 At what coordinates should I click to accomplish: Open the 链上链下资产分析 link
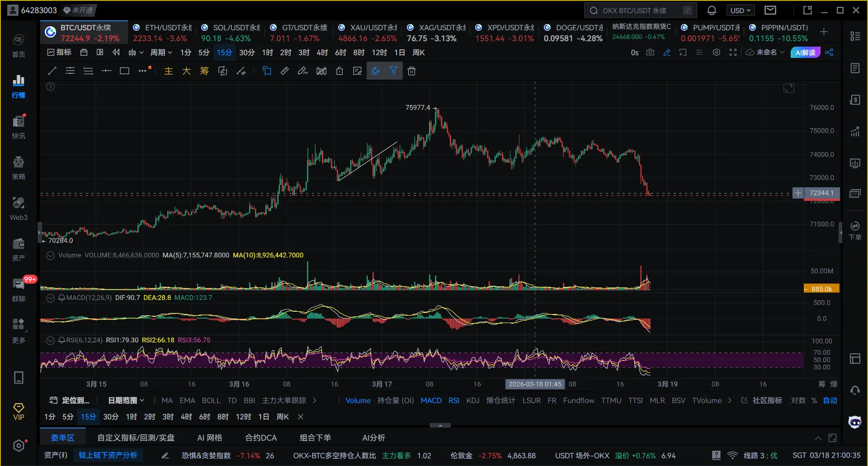pyautogui.click(x=108, y=455)
